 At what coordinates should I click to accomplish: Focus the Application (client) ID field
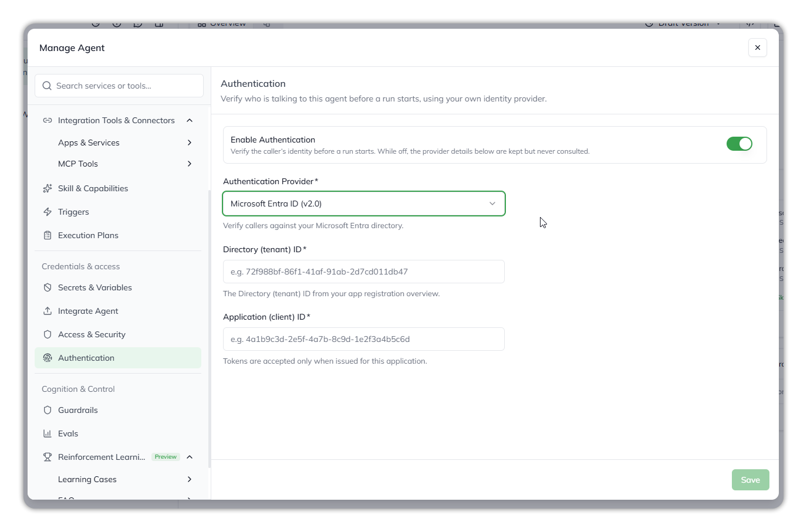[x=364, y=339]
